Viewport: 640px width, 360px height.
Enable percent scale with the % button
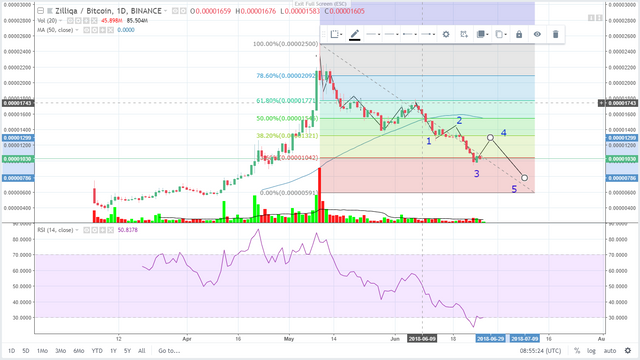pyautogui.click(x=577, y=351)
